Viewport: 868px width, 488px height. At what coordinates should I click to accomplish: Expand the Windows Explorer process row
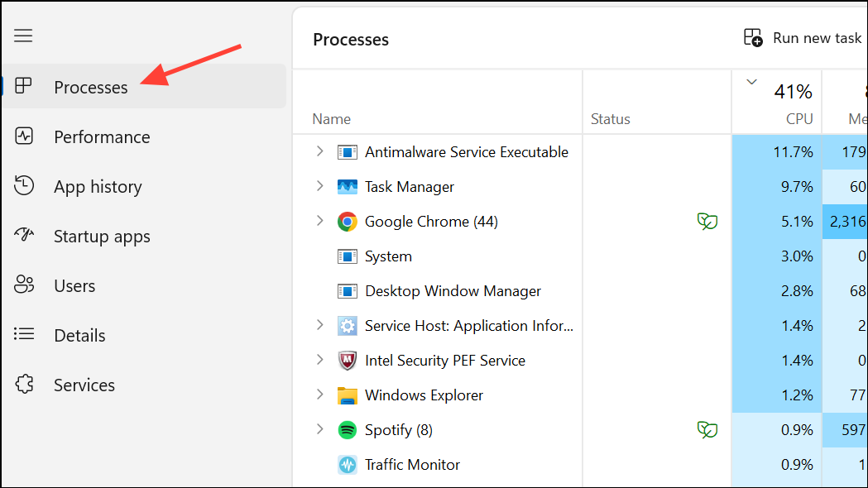click(x=320, y=395)
